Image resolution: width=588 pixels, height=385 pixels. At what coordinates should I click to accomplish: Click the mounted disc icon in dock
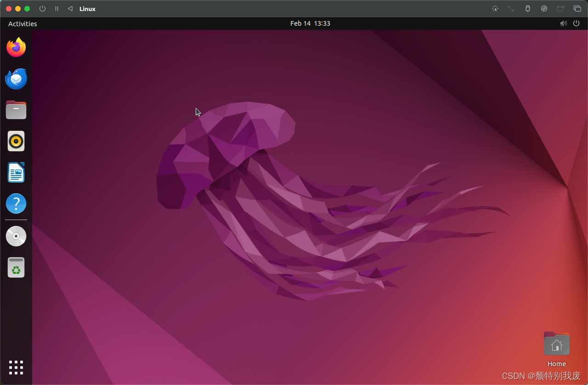tap(16, 236)
